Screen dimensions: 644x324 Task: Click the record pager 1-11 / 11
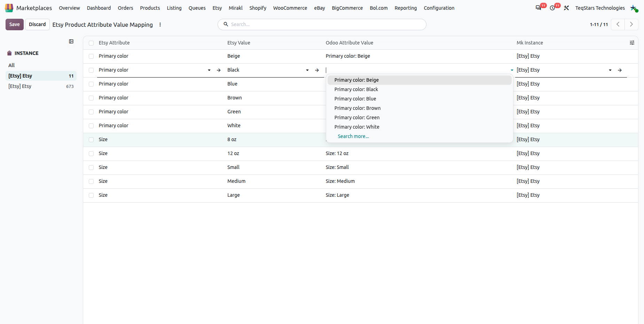click(x=599, y=24)
